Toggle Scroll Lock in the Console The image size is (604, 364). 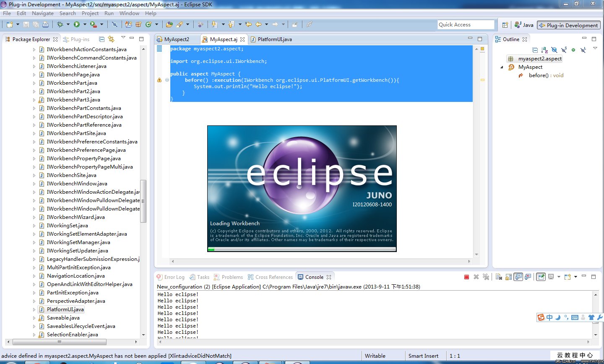[508, 277]
